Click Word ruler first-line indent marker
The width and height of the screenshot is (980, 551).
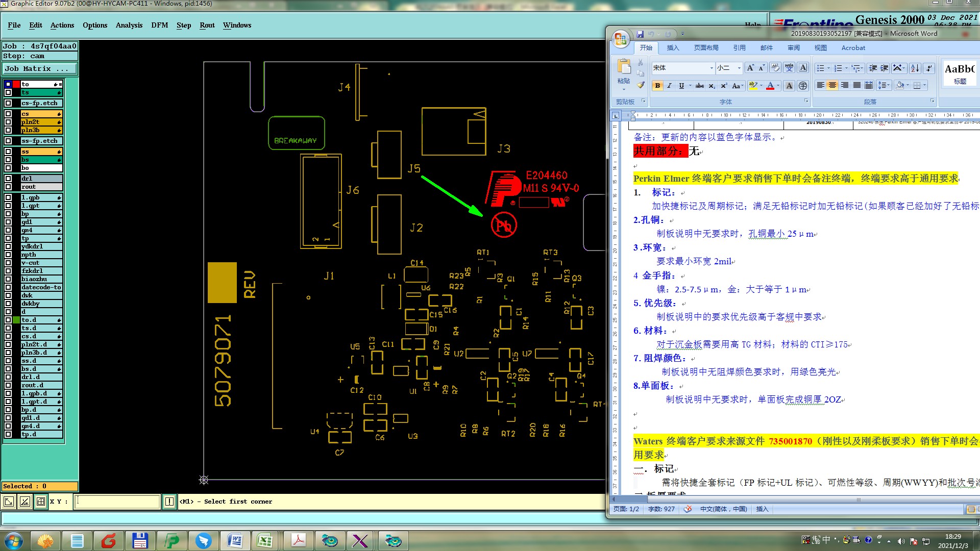[x=633, y=113]
